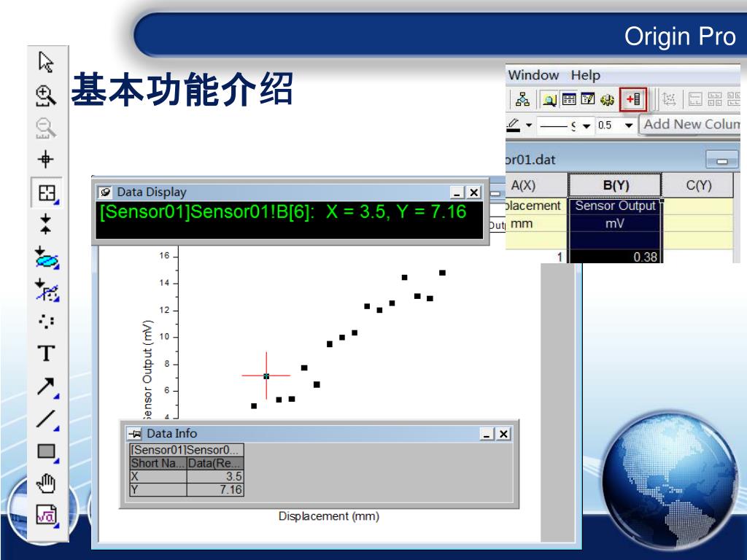Click the grayed Zoom Out tool

46,128
